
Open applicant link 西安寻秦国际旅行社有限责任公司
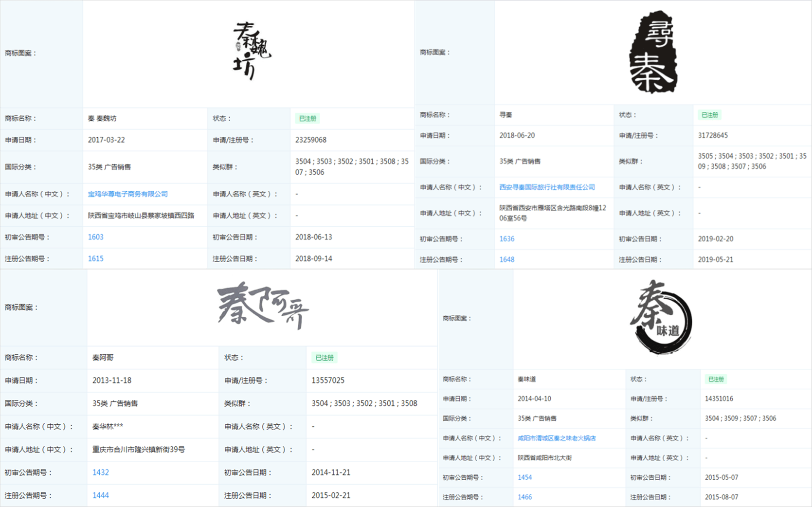pyautogui.click(x=547, y=187)
